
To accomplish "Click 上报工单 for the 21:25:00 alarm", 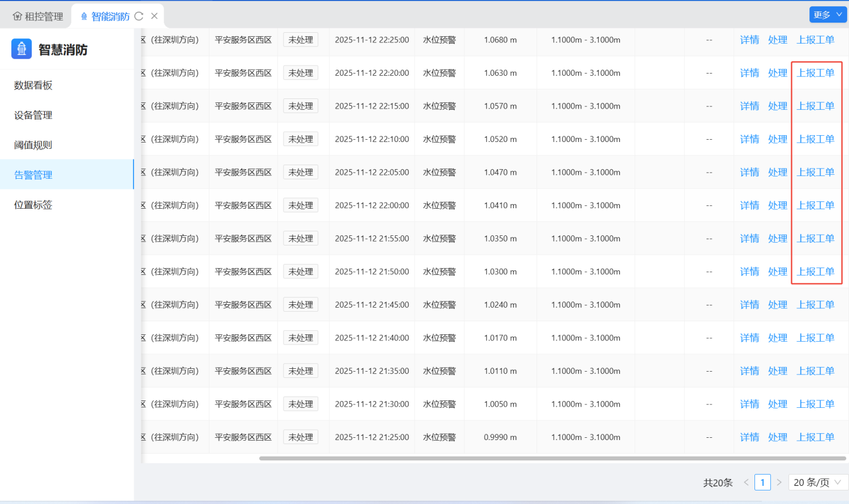I will tap(815, 437).
